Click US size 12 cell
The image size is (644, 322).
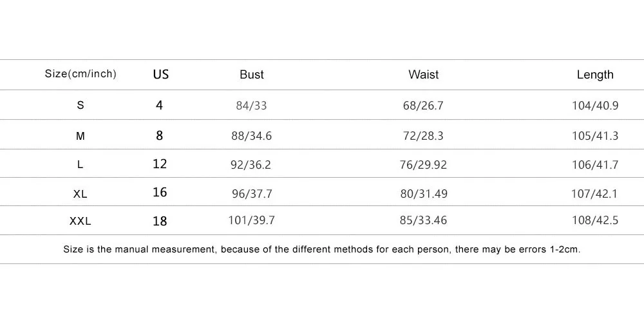coord(160,164)
